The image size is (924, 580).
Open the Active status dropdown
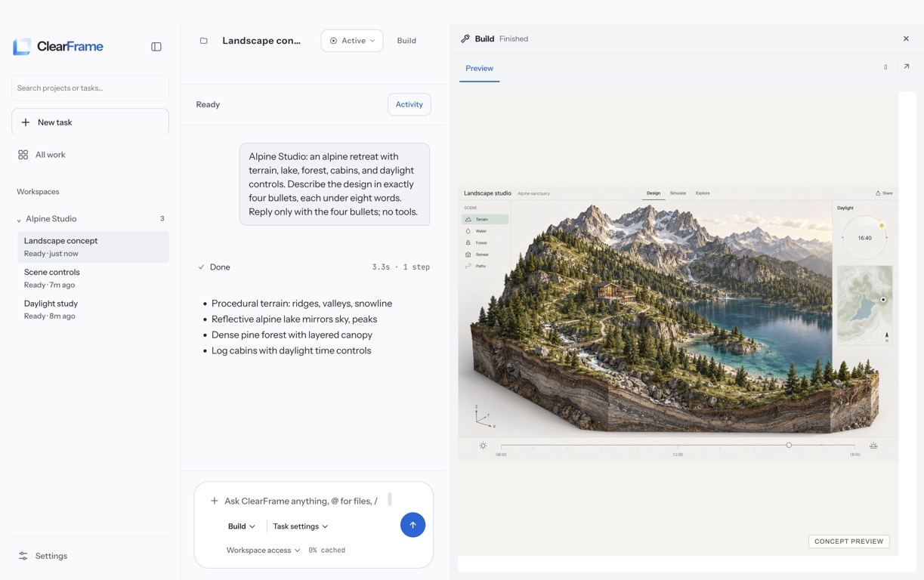(352, 41)
